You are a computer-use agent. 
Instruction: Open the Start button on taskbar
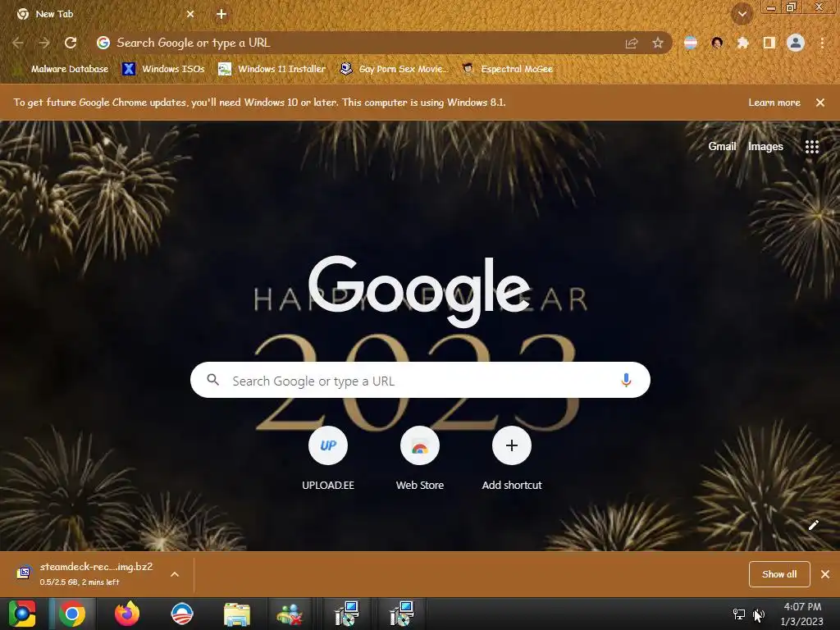tap(22, 614)
